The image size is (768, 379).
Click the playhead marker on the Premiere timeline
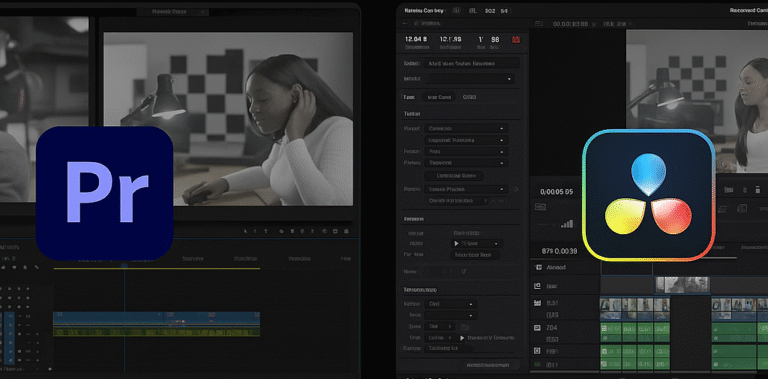tap(124, 266)
